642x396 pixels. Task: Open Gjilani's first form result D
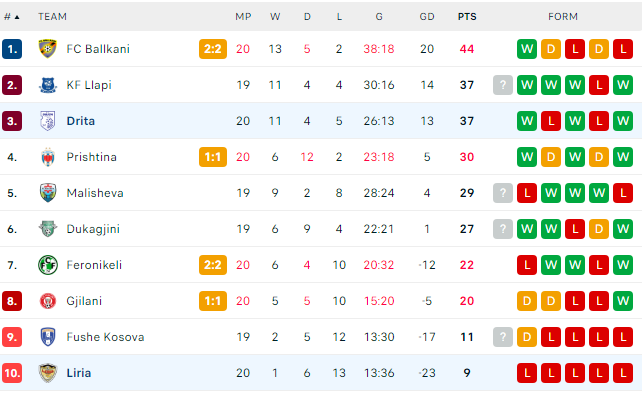click(527, 301)
